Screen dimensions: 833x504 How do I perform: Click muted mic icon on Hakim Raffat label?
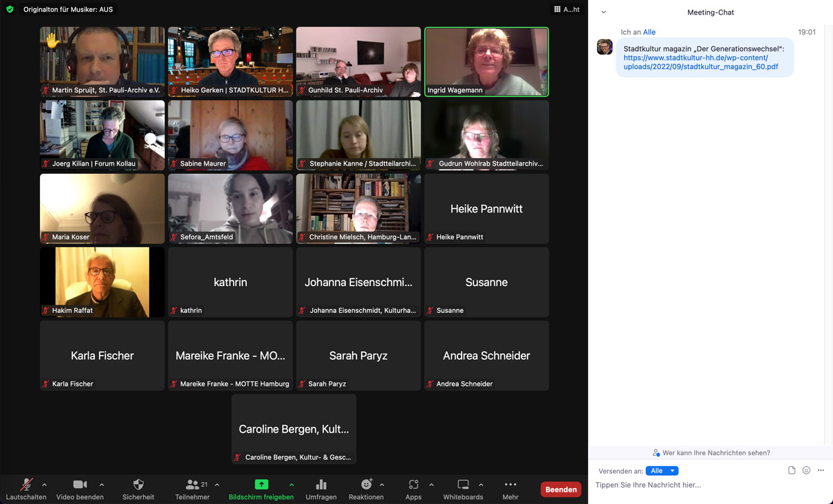[46, 311]
